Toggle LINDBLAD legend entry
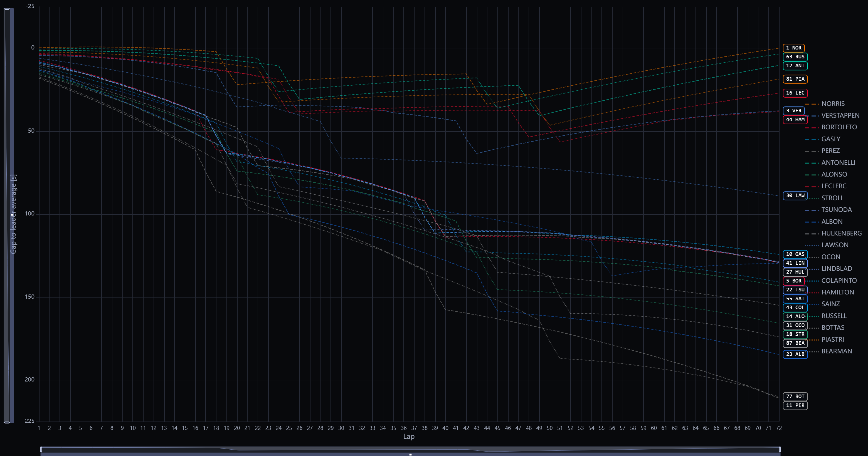The height and width of the screenshot is (456, 868). tap(828, 269)
